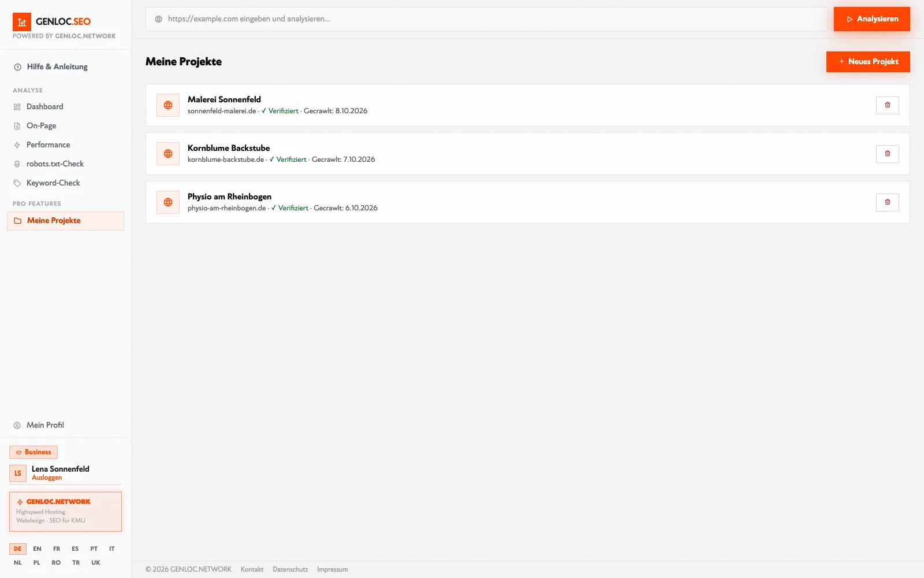Switch language to IT
924x578 pixels.
click(112, 549)
